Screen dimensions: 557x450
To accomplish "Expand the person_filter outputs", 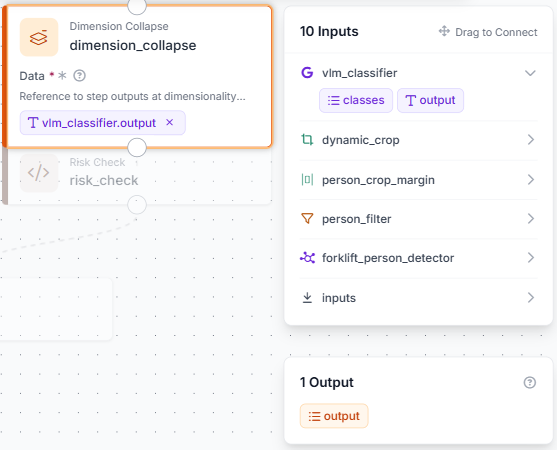I will pos(531,219).
